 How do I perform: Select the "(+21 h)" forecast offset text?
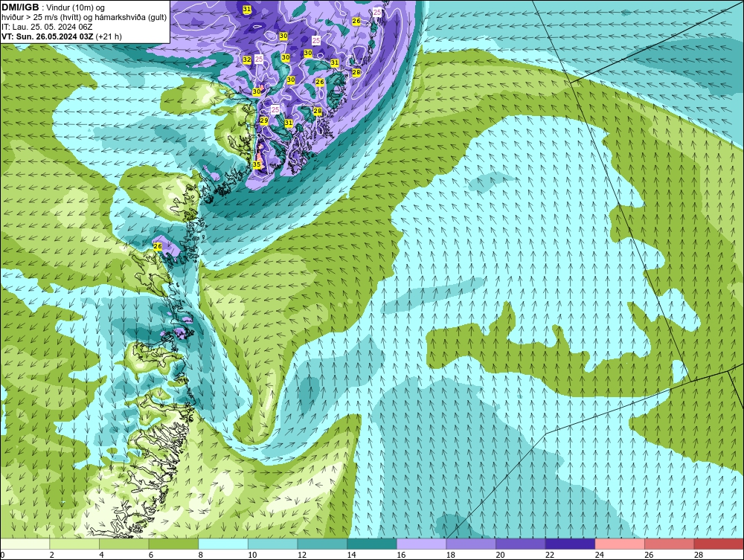tap(109, 36)
